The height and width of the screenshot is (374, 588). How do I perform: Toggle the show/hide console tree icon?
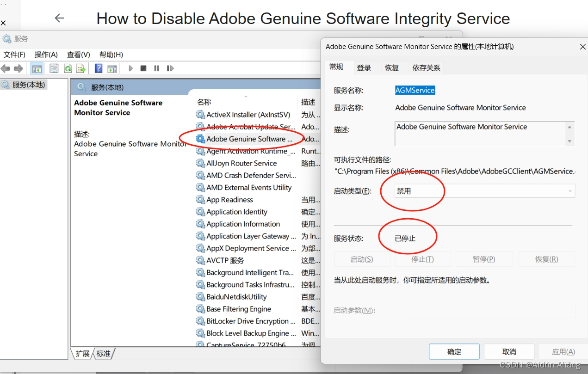(x=37, y=68)
